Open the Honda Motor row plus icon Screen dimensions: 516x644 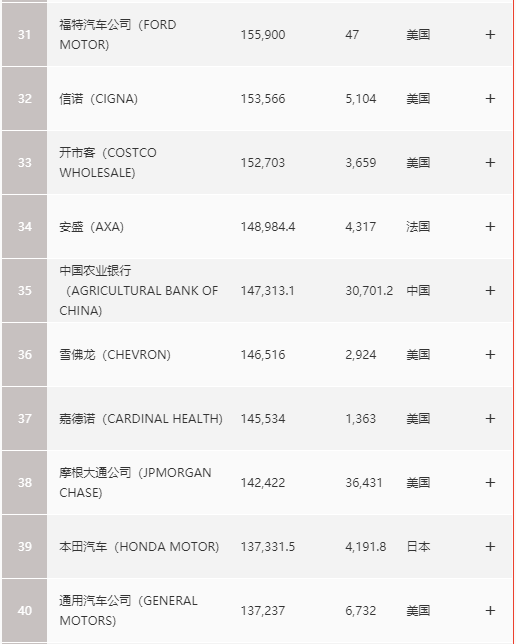click(x=490, y=547)
